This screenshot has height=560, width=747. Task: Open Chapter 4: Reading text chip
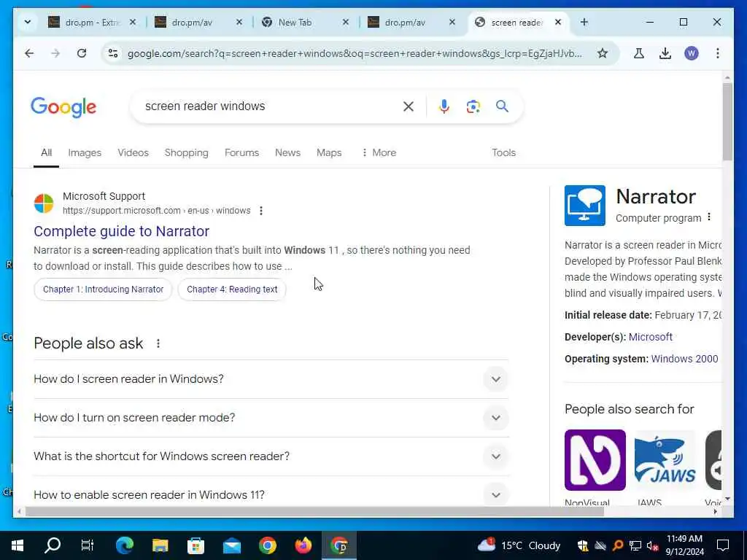click(232, 289)
